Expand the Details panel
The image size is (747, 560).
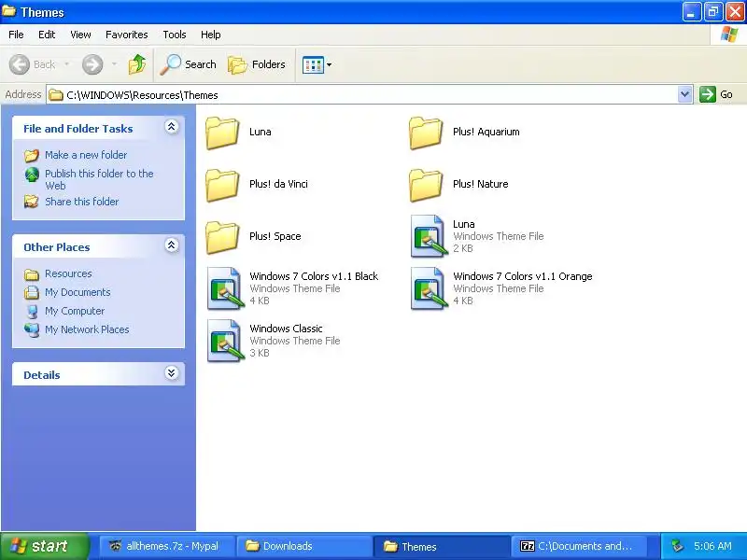point(172,372)
